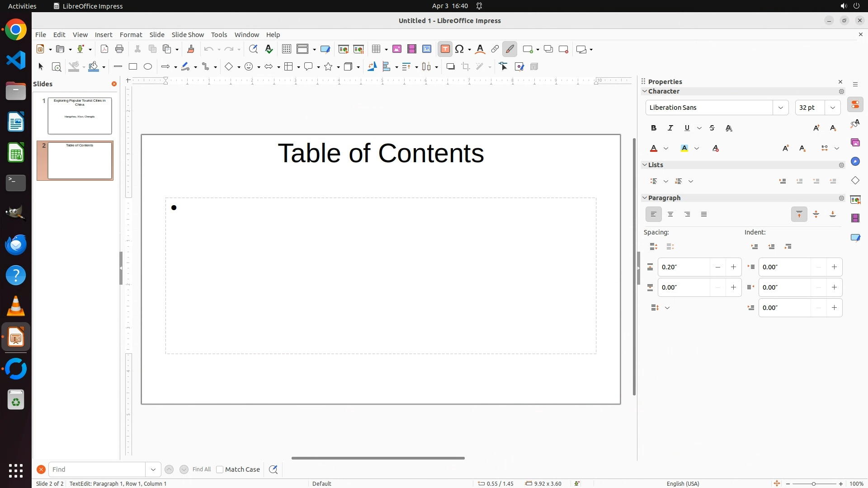Toggle Italic text formatting
The width and height of the screenshot is (868, 488).
(x=670, y=128)
